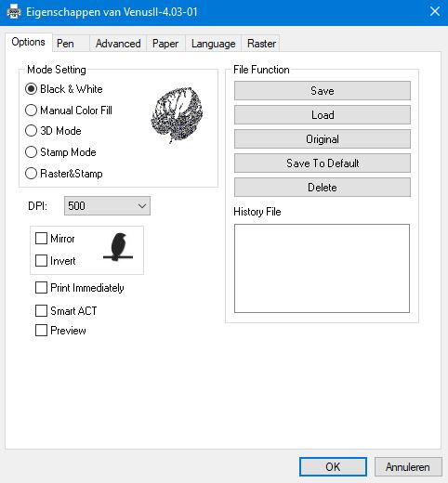The width and height of the screenshot is (448, 483).
Task: Open the Pen tab
Action: coord(71,44)
